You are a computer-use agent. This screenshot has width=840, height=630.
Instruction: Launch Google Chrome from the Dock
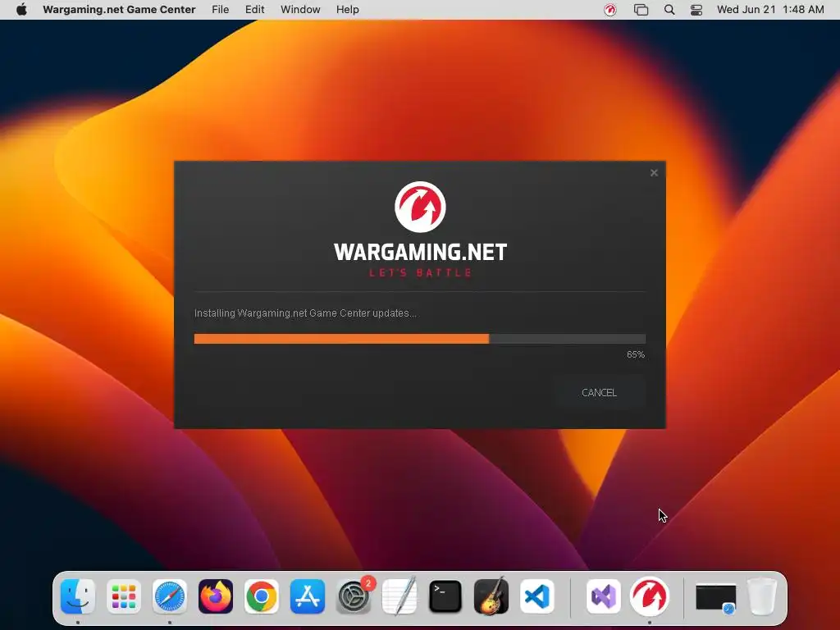coord(262,596)
